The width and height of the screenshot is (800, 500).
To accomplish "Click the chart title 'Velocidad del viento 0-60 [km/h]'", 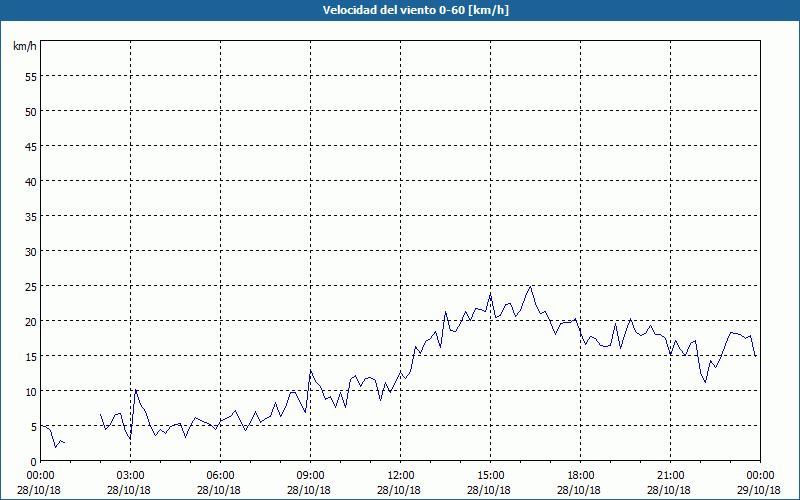I will click(416, 10).
